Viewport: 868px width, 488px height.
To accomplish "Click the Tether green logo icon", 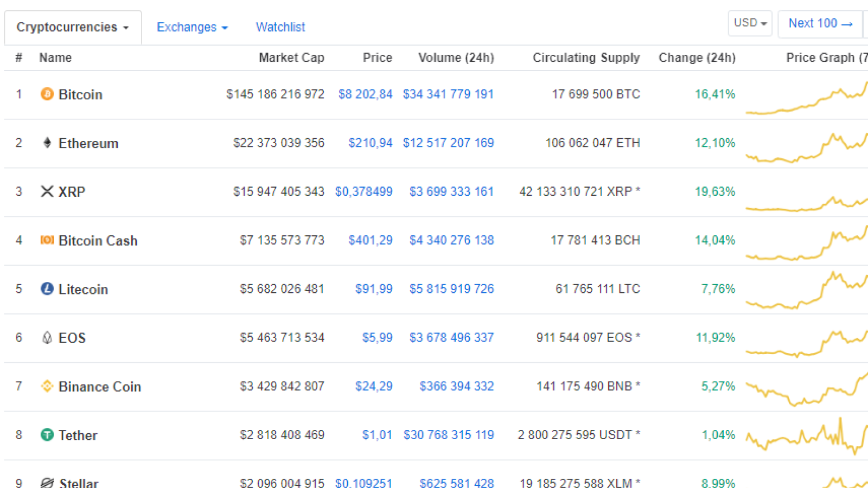I will click(x=47, y=435).
